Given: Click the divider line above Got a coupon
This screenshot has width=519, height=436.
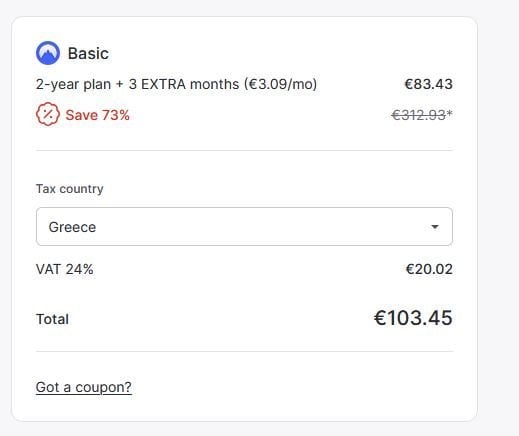Looking at the screenshot, I should [x=244, y=351].
